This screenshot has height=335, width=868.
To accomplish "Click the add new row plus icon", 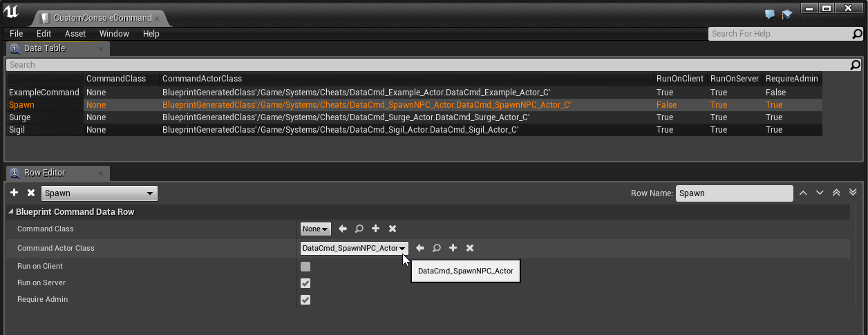I will pyautogui.click(x=15, y=193).
